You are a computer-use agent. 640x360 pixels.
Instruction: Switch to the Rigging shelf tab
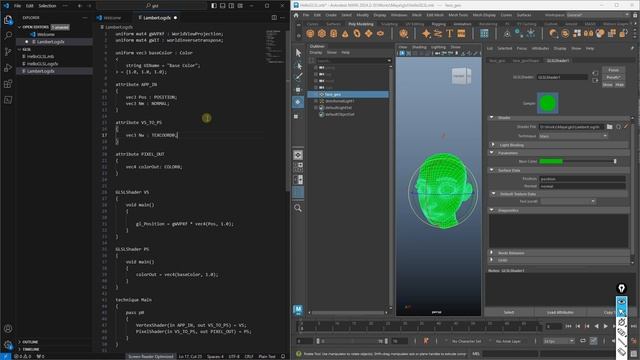438,24
